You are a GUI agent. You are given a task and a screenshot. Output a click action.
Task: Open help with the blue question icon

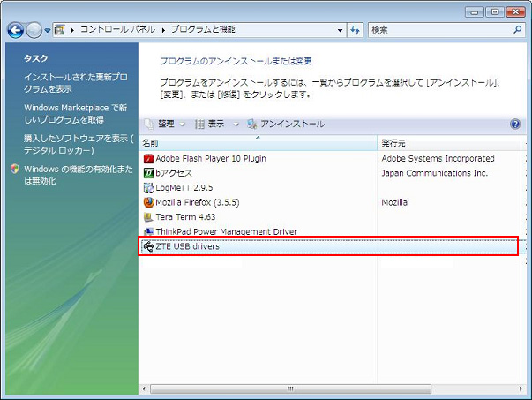(x=515, y=124)
